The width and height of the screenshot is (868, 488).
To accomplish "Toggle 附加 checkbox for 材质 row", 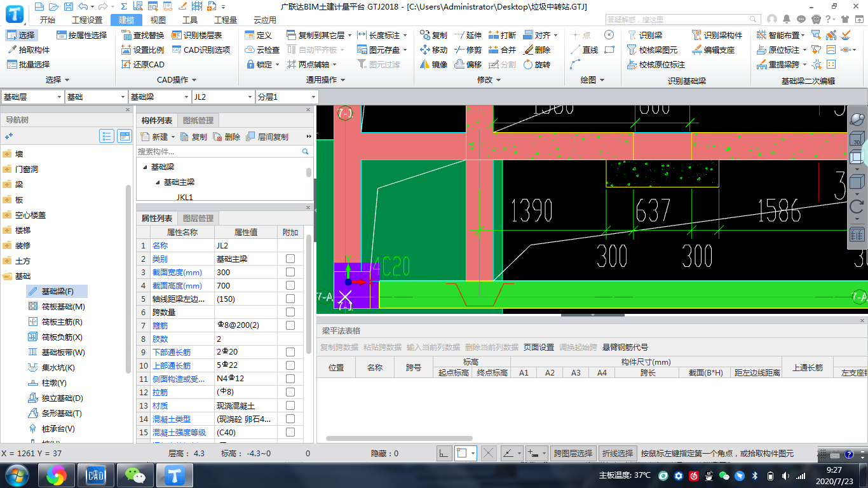I will (x=290, y=405).
